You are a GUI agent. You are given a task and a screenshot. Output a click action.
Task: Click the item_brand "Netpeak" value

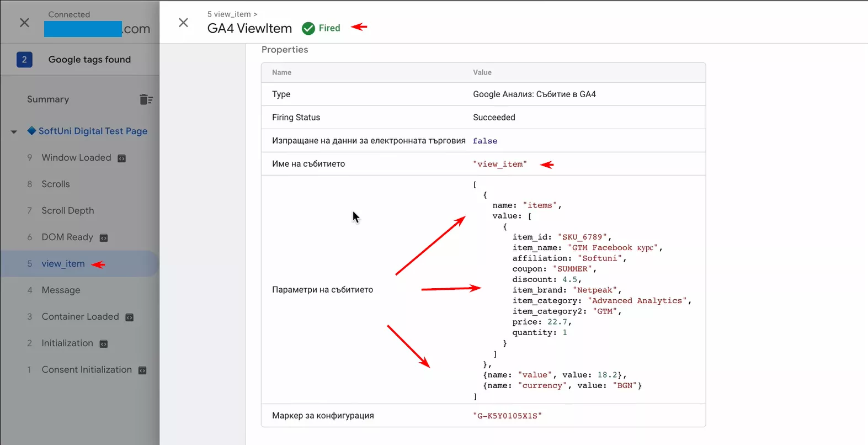(x=595, y=290)
